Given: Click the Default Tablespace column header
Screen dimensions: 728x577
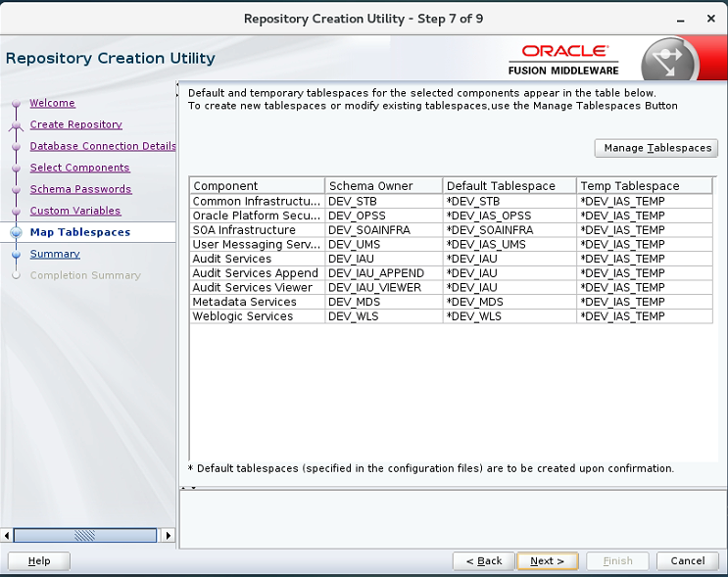Looking at the screenshot, I should [x=510, y=186].
